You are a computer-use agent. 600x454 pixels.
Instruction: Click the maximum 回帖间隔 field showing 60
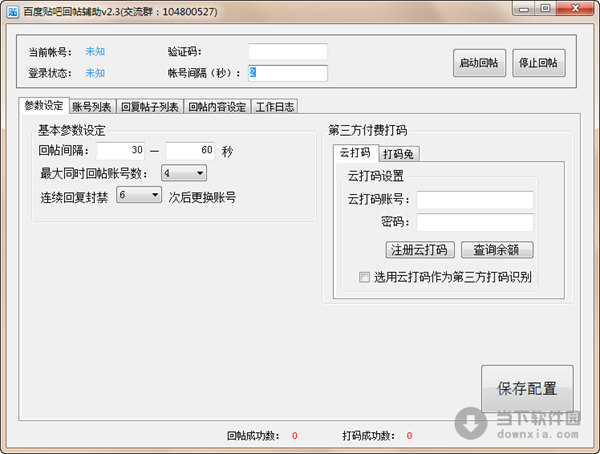click(x=190, y=150)
